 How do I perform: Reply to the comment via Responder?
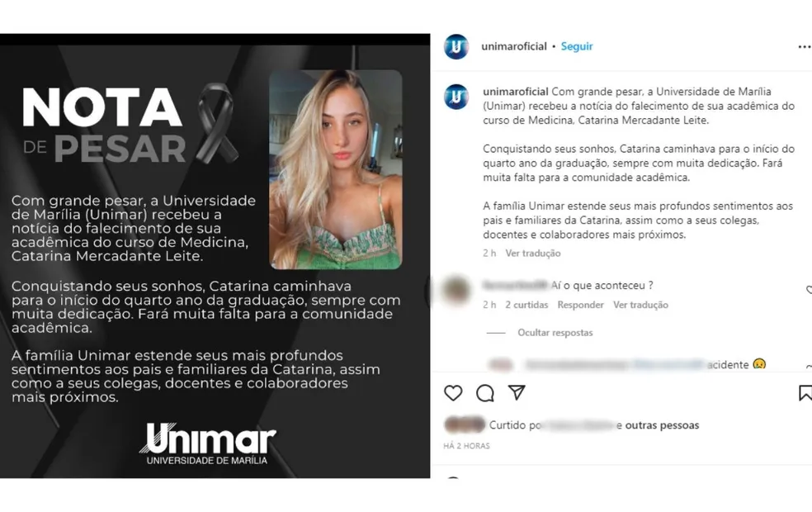click(x=580, y=306)
